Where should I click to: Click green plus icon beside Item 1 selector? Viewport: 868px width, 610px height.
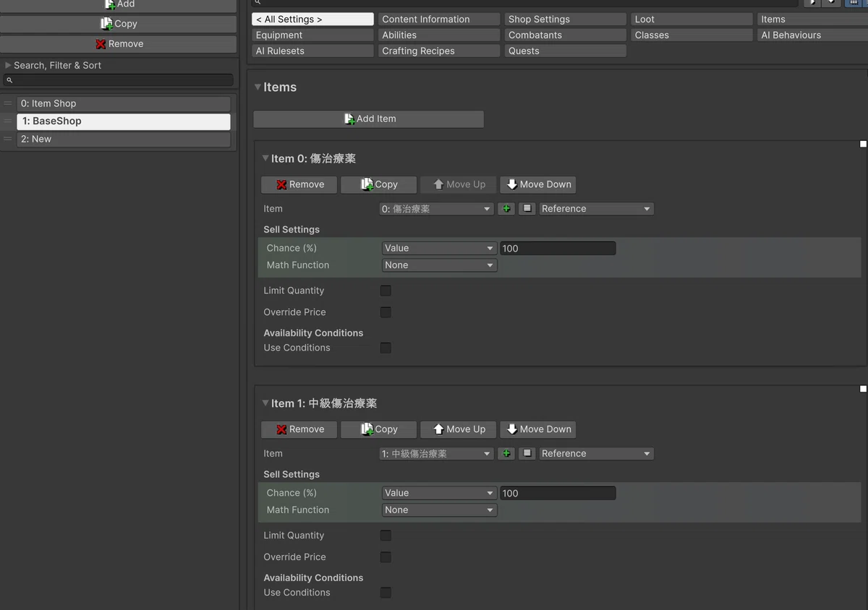[x=506, y=454]
